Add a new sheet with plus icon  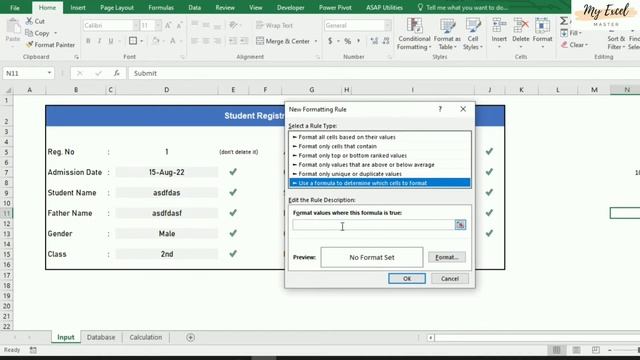point(190,337)
